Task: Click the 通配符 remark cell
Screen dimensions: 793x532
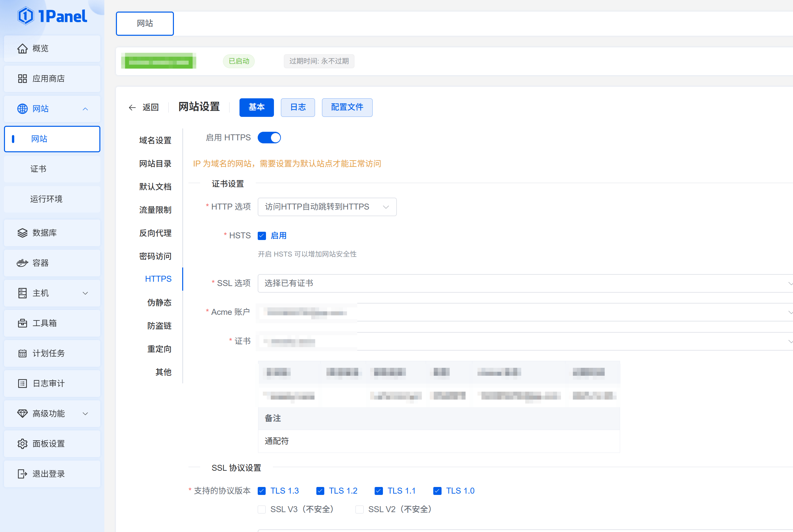Action: pyautogui.click(x=439, y=441)
